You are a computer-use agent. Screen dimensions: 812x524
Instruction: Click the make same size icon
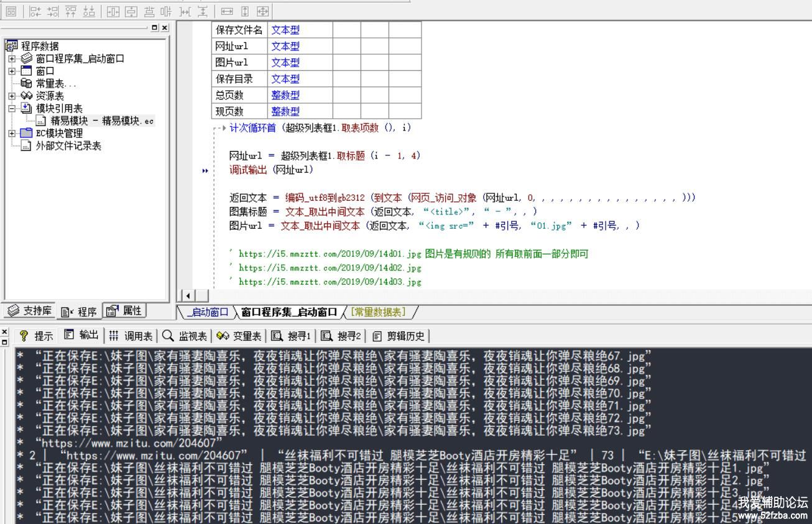(x=262, y=11)
